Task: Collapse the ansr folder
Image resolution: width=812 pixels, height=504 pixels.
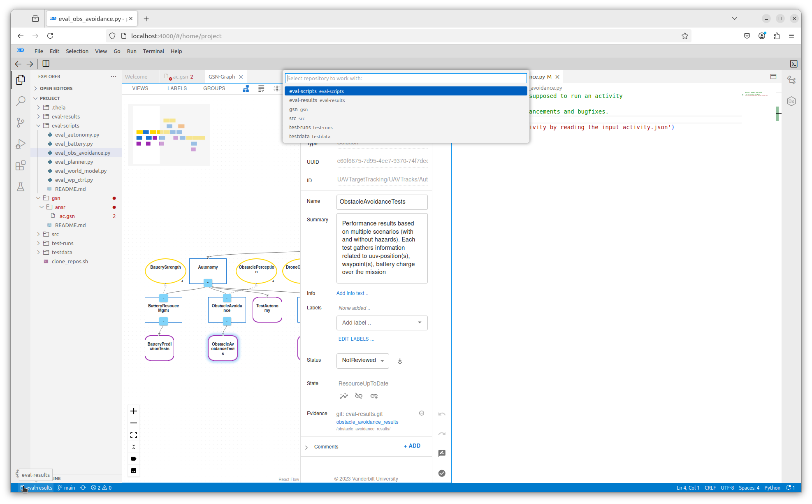Action: pos(60,207)
